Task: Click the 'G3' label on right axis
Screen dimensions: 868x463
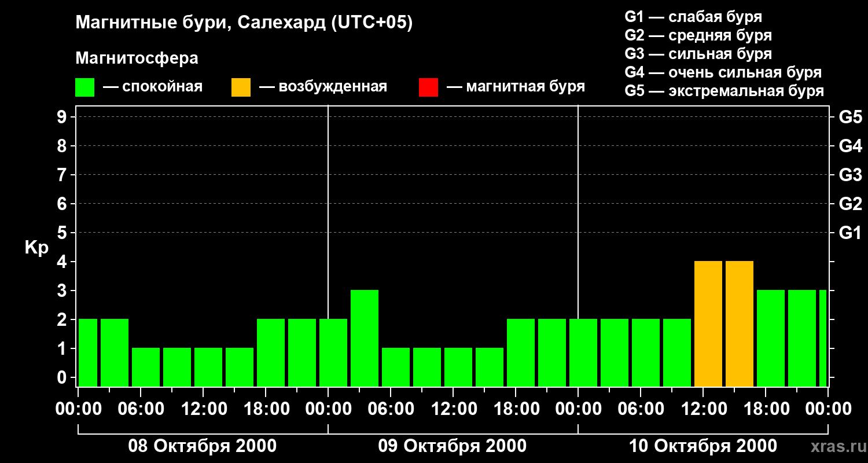Action: pyautogui.click(x=850, y=175)
